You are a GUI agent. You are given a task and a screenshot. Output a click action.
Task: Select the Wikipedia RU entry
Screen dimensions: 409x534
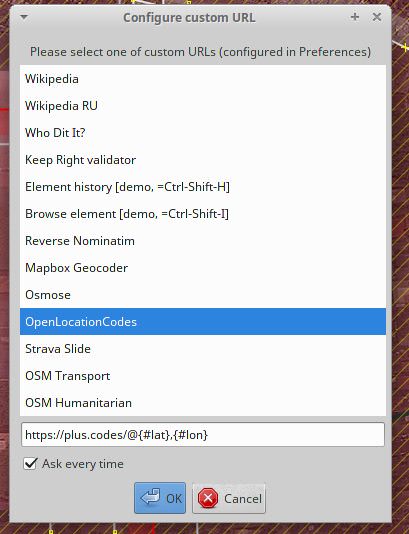(203, 106)
